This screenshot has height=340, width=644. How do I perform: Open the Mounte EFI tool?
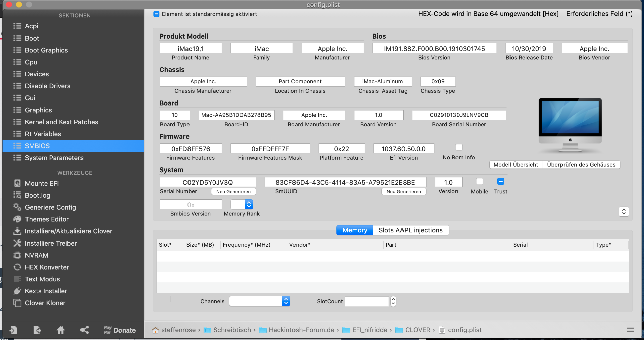42,183
